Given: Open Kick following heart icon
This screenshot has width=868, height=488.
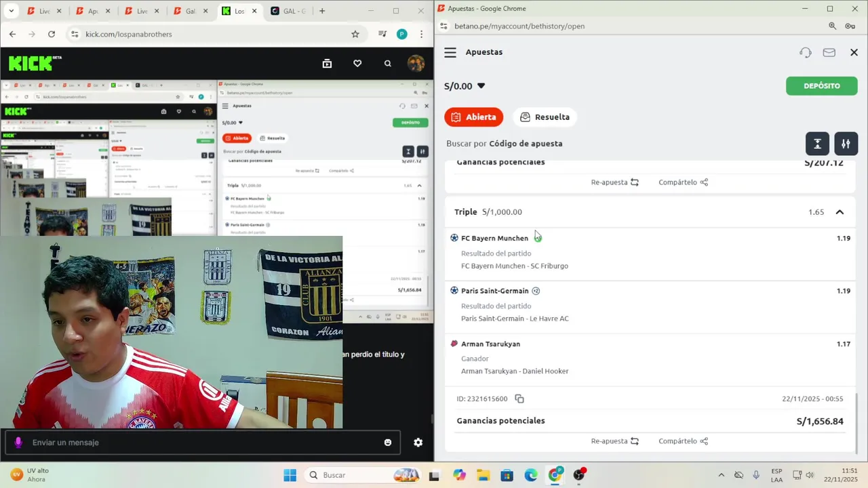Looking at the screenshot, I should [357, 63].
